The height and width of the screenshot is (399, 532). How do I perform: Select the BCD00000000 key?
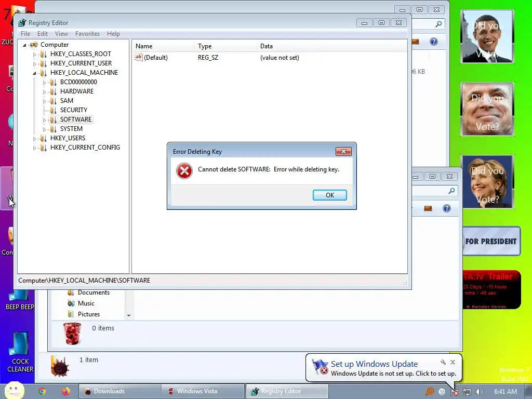pyautogui.click(x=78, y=82)
